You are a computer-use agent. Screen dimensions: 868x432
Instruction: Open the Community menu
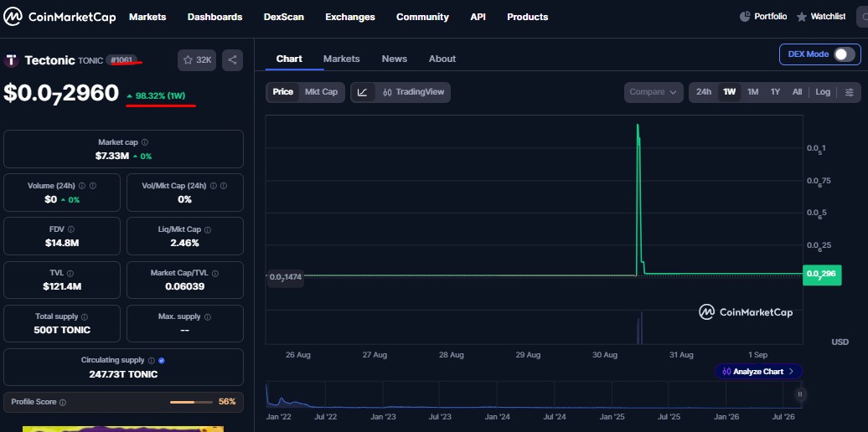[422, 17]
